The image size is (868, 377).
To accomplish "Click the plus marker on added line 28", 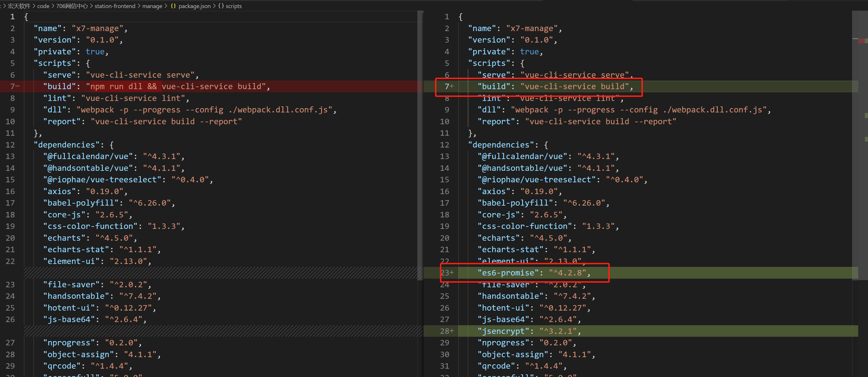I will (x=452, y=331).
